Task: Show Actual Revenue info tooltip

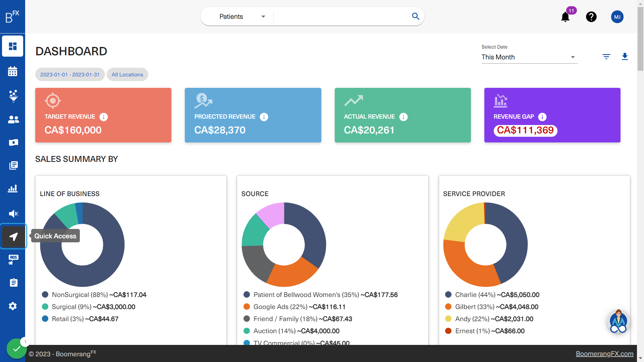Action: pyautogui.click(x=404, y=117)
